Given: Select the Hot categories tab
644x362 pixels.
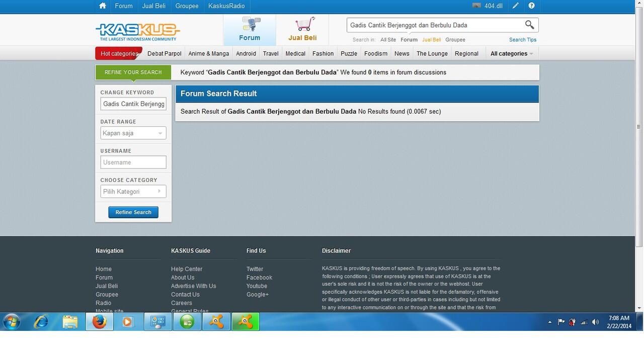Looking at the screenshot, I should pyautogui.click(x=119, y=53).
